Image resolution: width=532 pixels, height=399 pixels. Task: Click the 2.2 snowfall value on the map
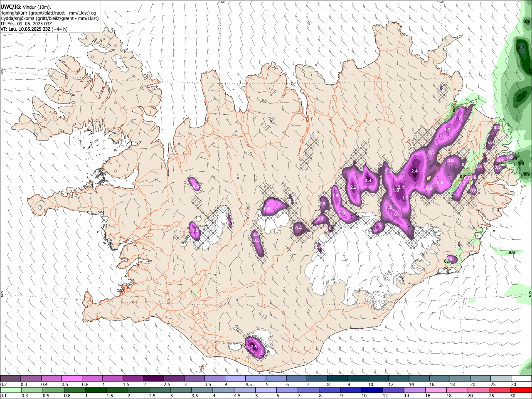pyautogui.click(x=354, y=187)
